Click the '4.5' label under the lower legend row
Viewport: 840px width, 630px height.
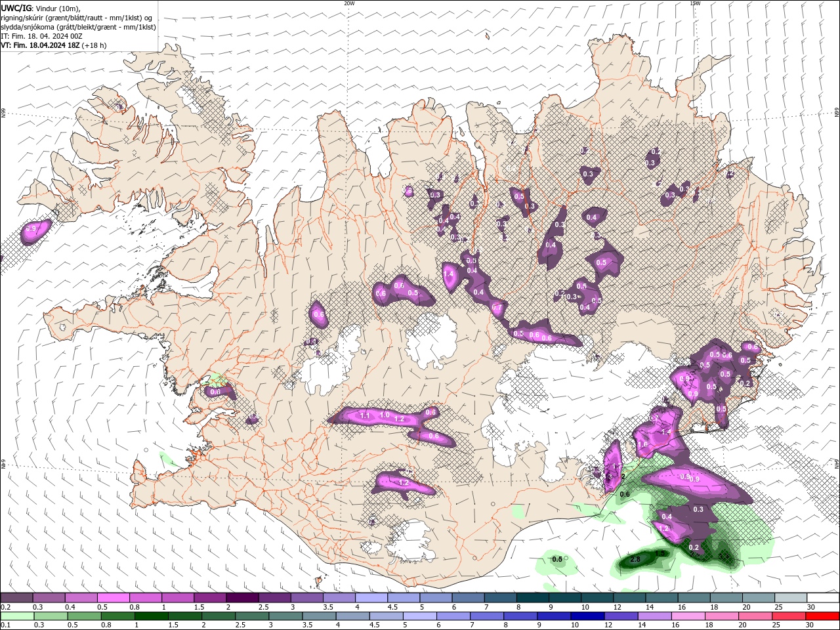point(375,625)
